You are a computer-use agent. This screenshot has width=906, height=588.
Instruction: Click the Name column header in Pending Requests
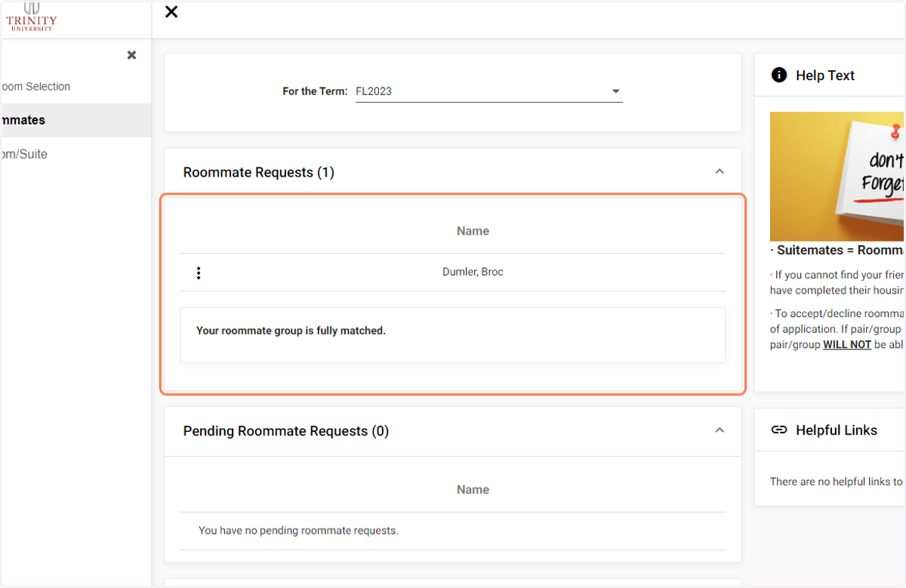click(473, 490)
